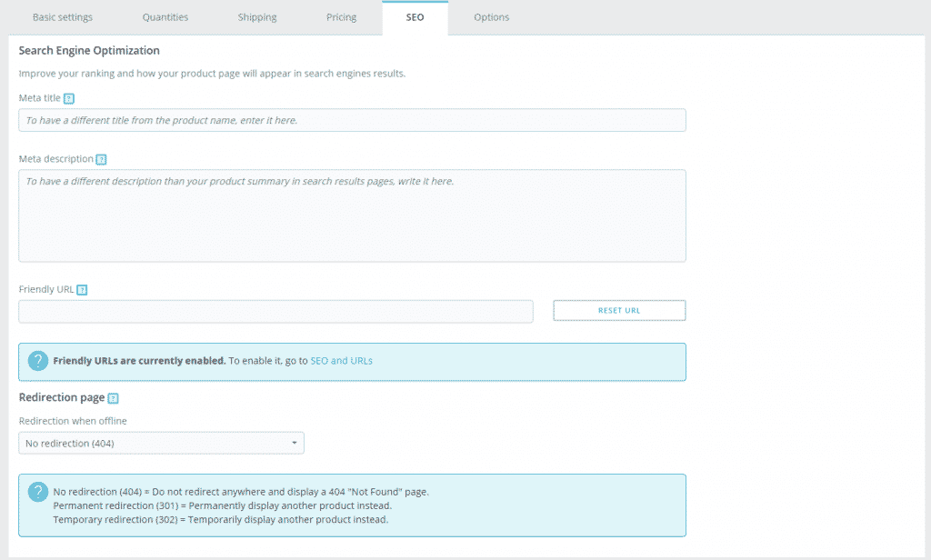Click inside the Meta title input field
931x560 pixels.
(x=352, y=120)
